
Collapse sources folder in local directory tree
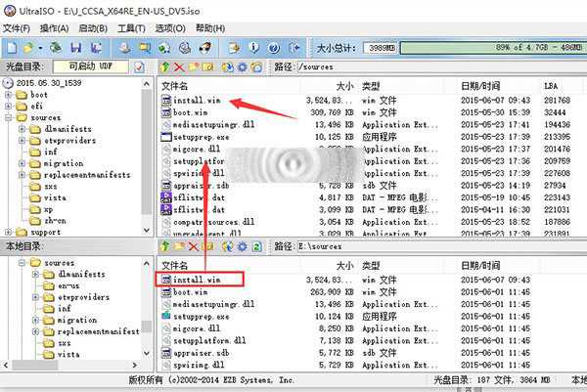(x=23, y=263)
